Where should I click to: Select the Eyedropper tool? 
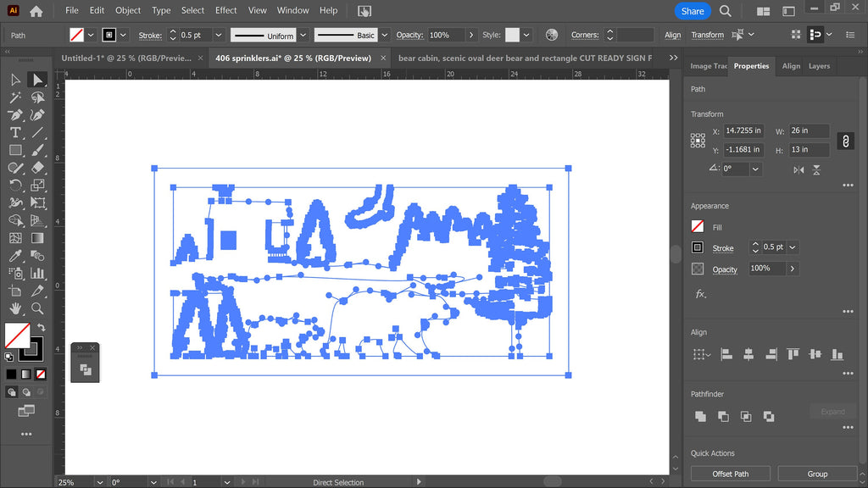pos(15,256)
